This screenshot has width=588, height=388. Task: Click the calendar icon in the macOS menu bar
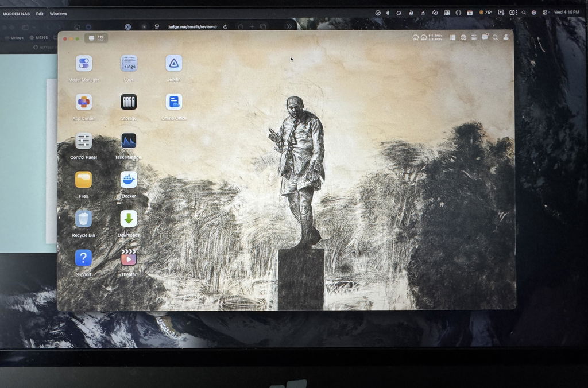tap(470, 13)
